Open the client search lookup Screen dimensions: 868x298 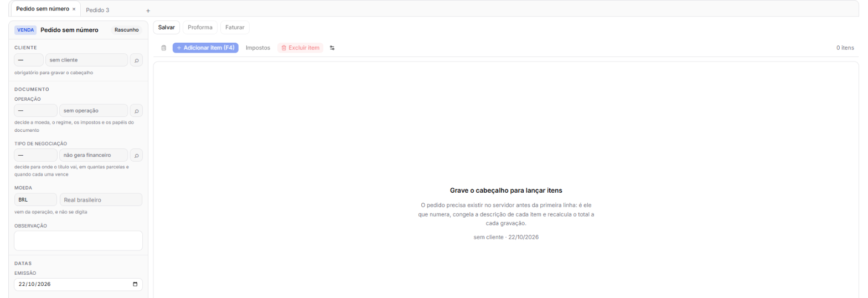(136, 60)
